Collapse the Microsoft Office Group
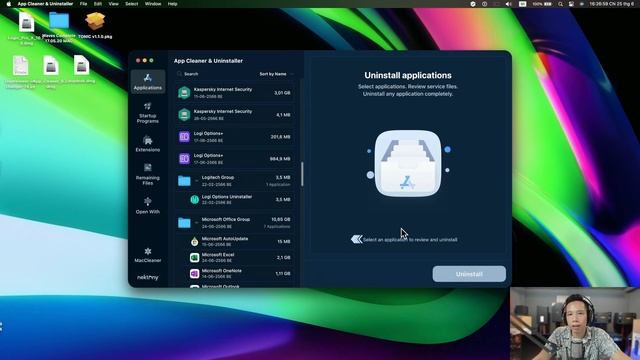This screenshot has width=640, height=360. click(196, 222)
